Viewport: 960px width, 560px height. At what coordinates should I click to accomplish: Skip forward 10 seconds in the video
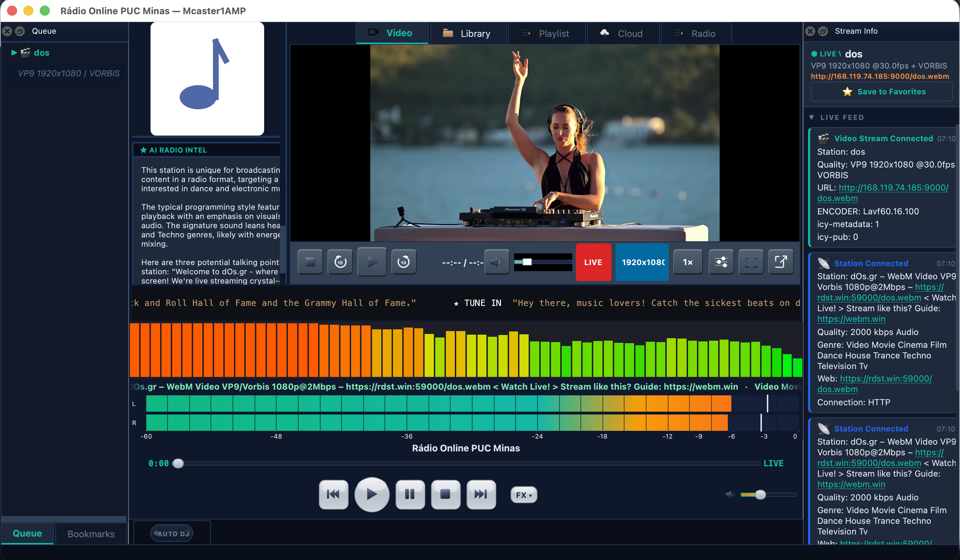point(403,262)
